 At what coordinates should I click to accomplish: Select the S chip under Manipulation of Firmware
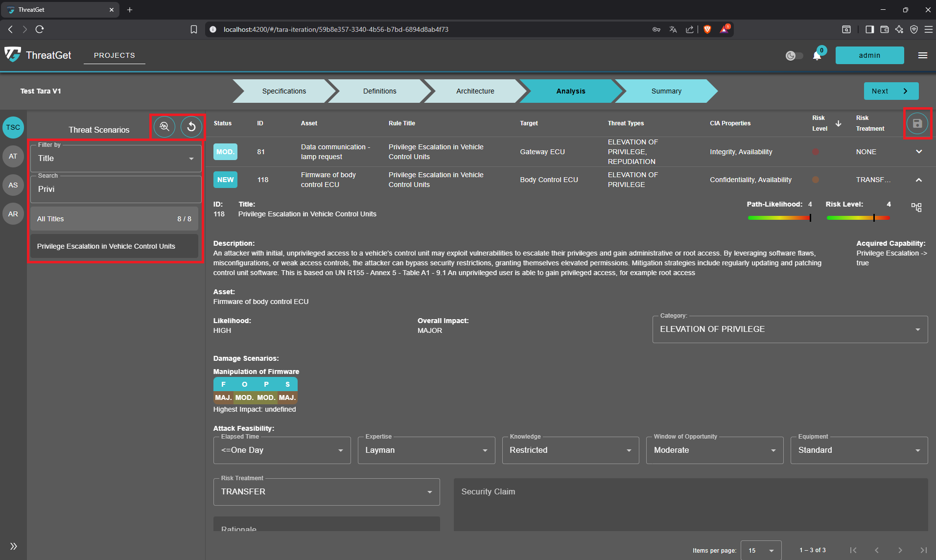(x=287, y=384)
